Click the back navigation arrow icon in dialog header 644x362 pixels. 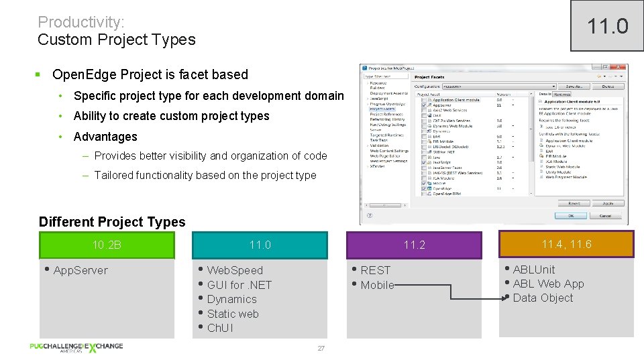(x=599, y=76)
